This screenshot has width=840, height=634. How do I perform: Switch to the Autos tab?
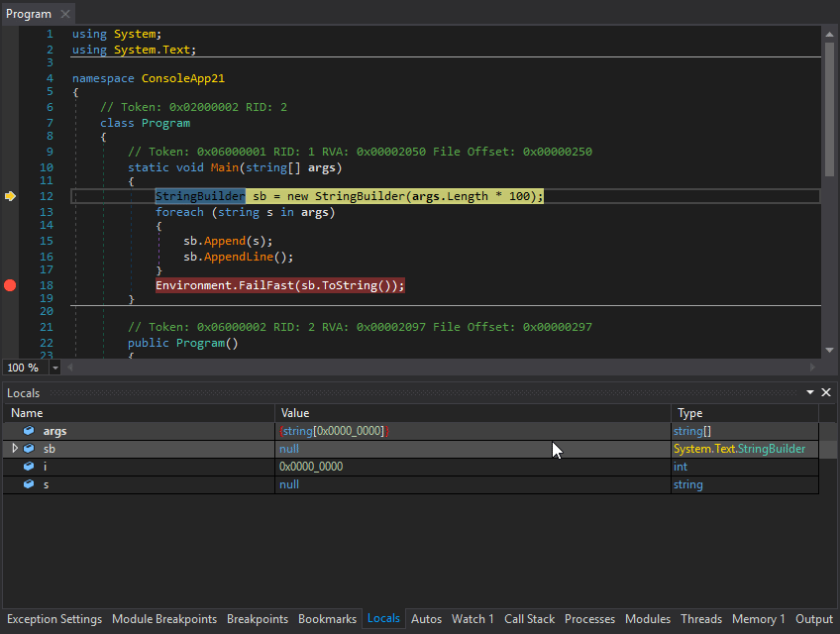[x=426, y=618]
